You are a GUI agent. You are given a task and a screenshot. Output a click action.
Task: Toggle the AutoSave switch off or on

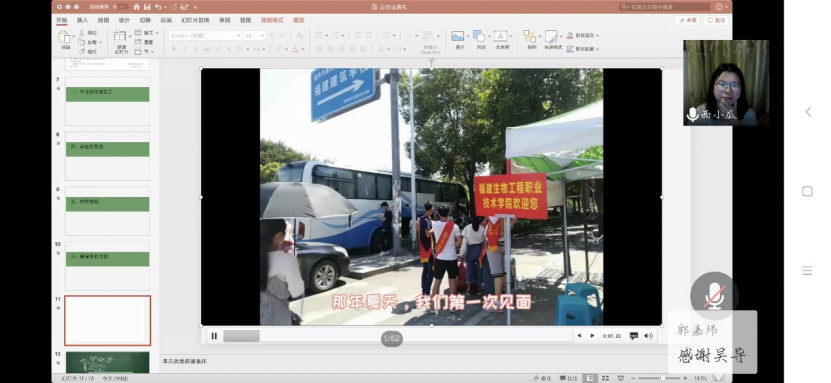(120, 7)
